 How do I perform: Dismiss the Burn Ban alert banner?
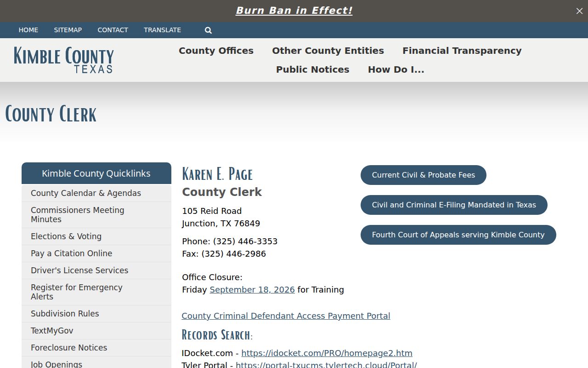coord(579,11)
